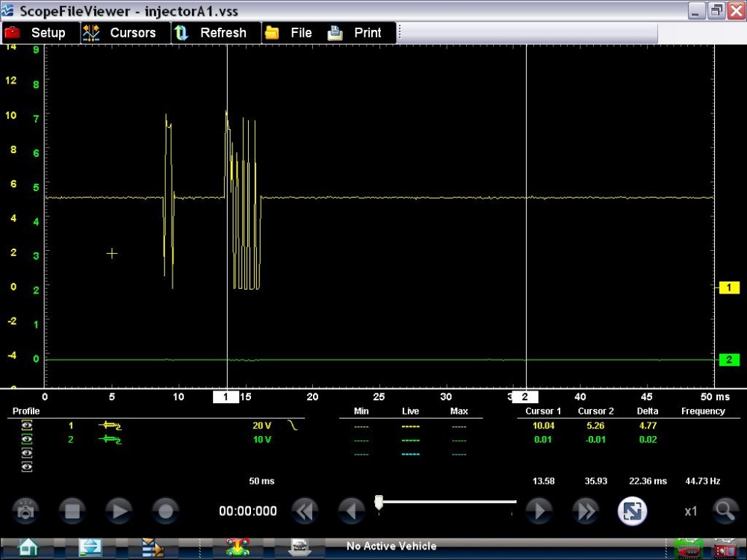Viewport: 747px width, 560px height.
Task: Click the Print button
Action: pyautogui.click(x=356, y=33)
